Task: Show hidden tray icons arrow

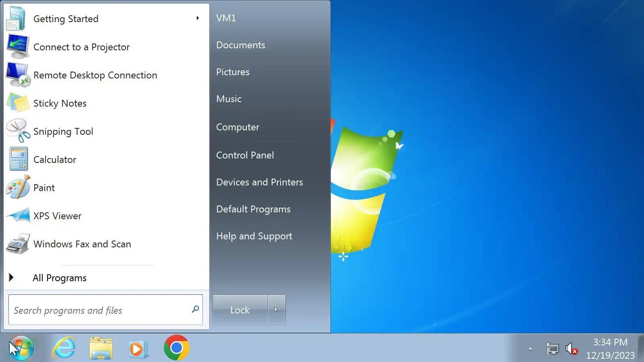Action: [530, 348]
